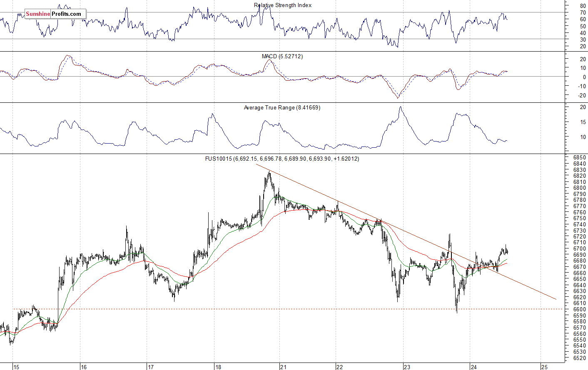The height and width of the screenshot is (370, 588).
Task: Click the 6600 price axis value
Action: 580,309
